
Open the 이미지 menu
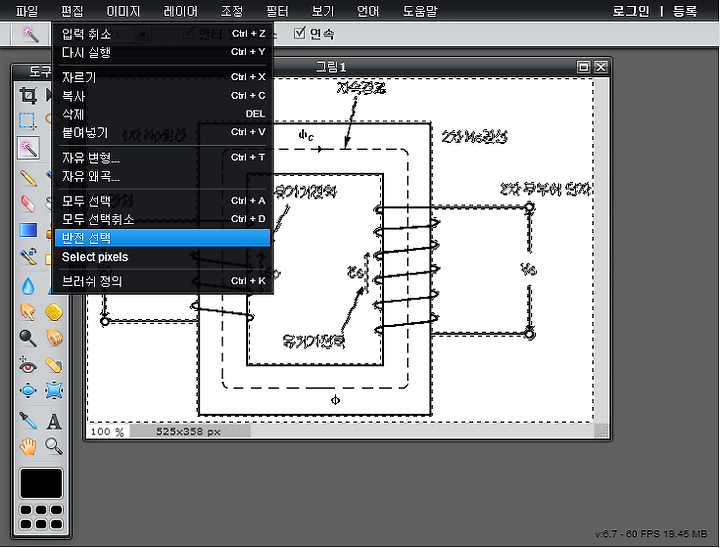pos(123,11)
